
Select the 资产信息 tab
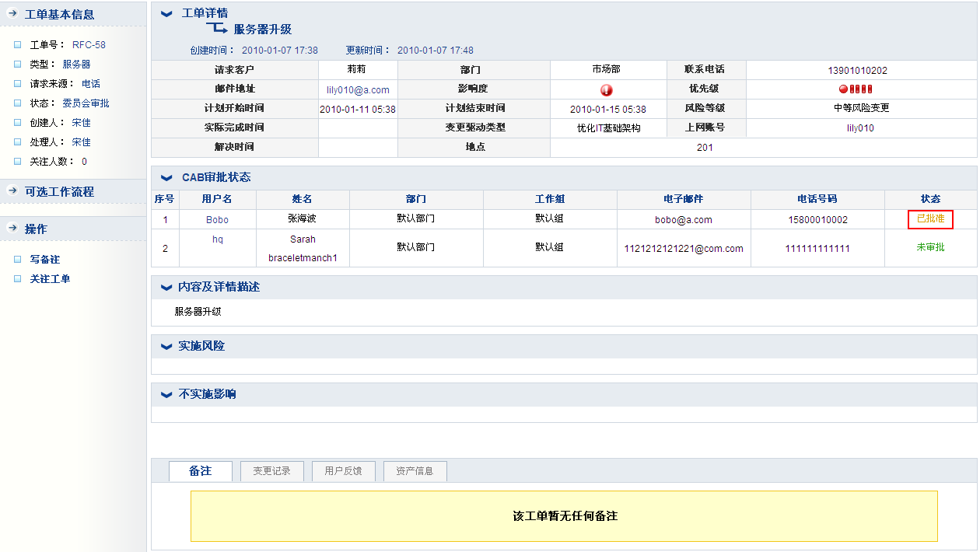click(415, 471)
